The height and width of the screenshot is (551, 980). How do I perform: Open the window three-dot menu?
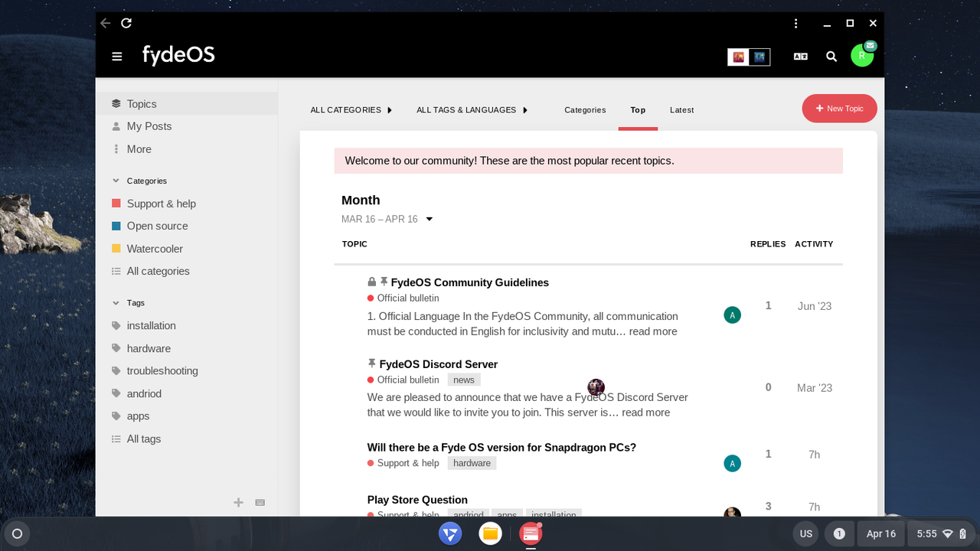pos(796,23)
